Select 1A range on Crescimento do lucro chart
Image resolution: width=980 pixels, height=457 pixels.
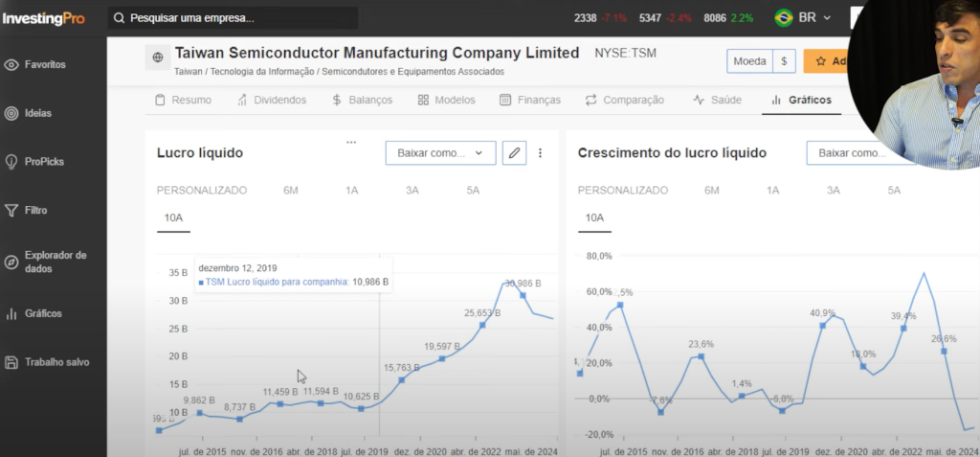point(773,191)
